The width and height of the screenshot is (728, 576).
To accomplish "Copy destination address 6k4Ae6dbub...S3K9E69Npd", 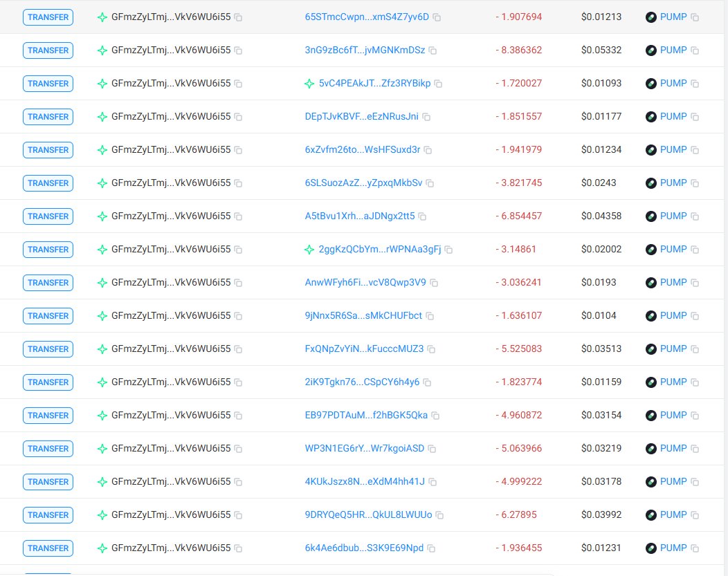I will 431,548.
